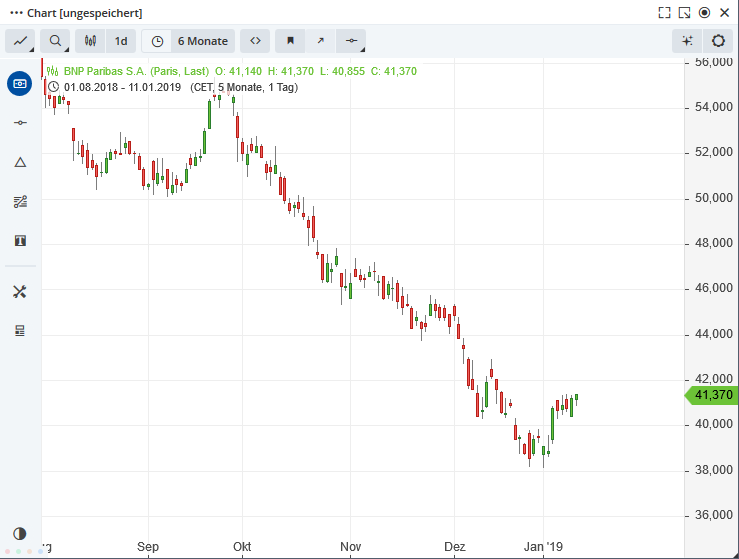739x559 pixels.
Task: Open the three-dot Chart menu
Action: pos(16,13)
